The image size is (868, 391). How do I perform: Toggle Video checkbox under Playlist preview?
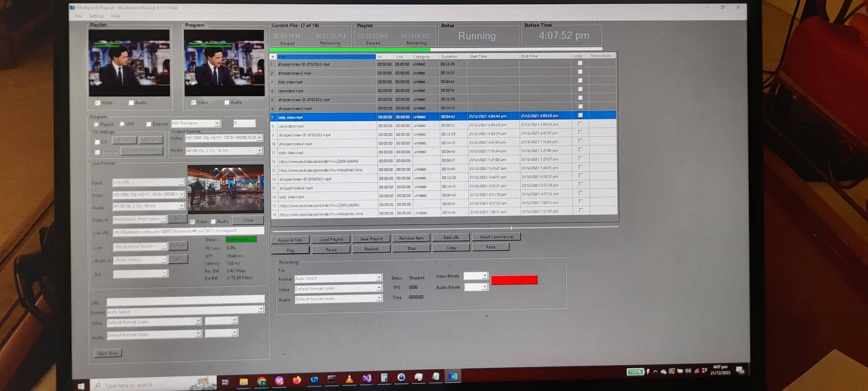97,103
